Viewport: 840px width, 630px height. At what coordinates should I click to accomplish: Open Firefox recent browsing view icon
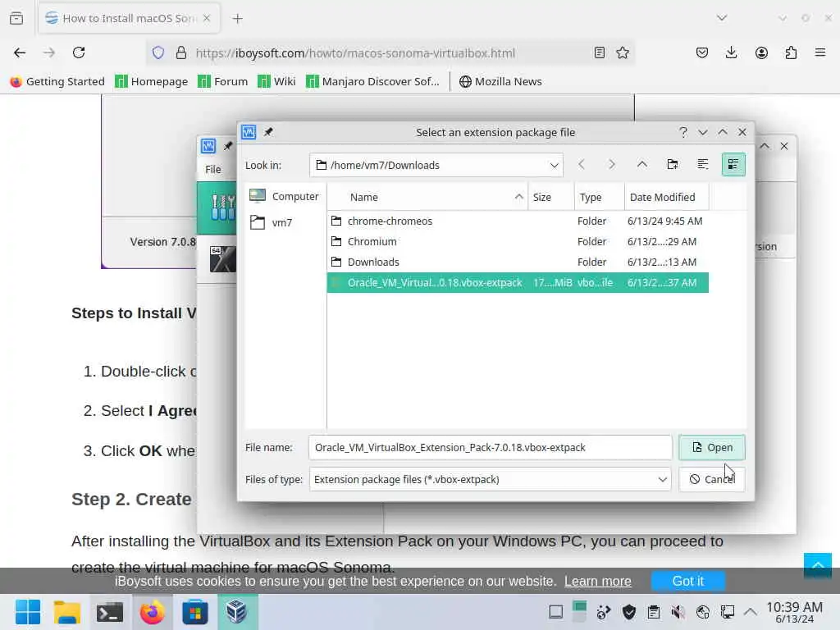pos(16,18)
